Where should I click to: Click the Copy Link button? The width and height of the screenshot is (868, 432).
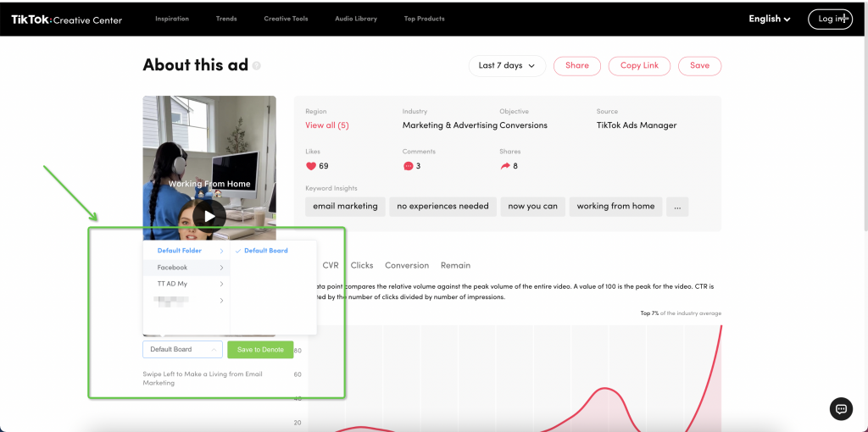(639, 65)
